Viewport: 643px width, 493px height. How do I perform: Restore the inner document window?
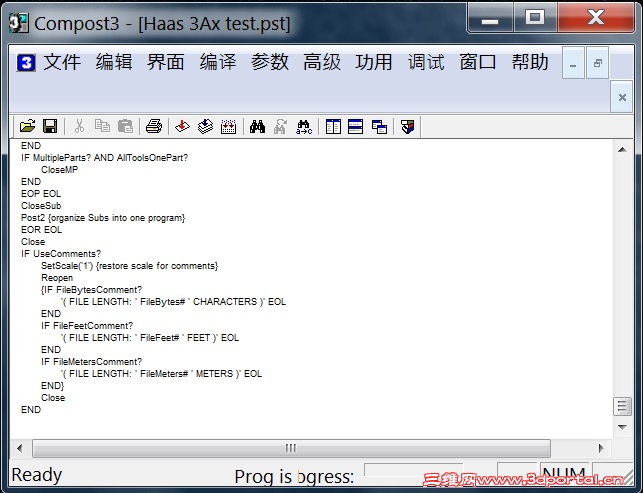(x=597, y=63)
